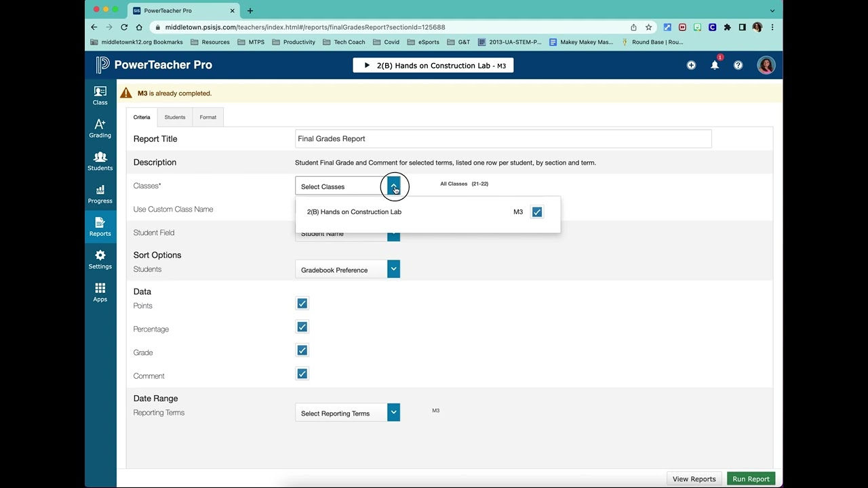868x488 pixels.
Task: Open the eSports bookmark folder
Action: point(423,42)
